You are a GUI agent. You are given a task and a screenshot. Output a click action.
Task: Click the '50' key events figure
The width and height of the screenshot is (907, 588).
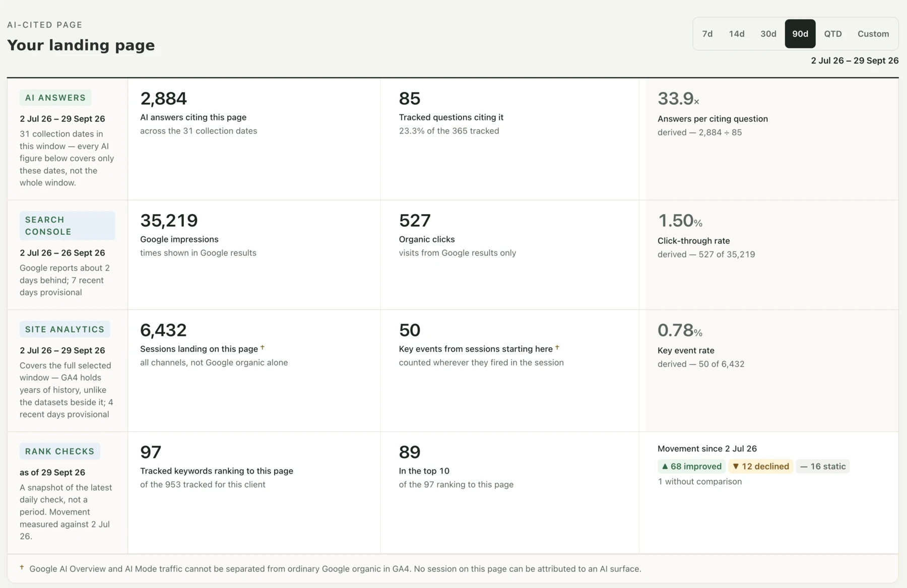(409, 331)
